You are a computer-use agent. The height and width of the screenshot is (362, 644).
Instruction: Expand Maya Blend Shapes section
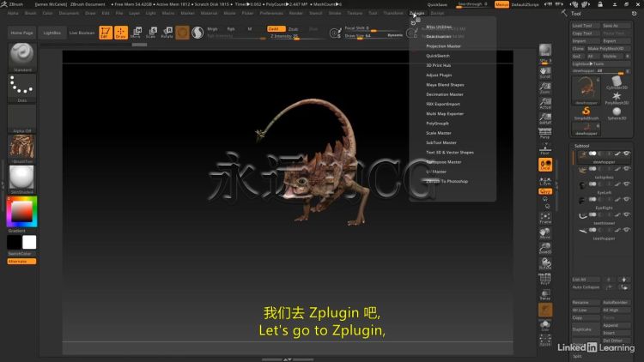[445, 85]
